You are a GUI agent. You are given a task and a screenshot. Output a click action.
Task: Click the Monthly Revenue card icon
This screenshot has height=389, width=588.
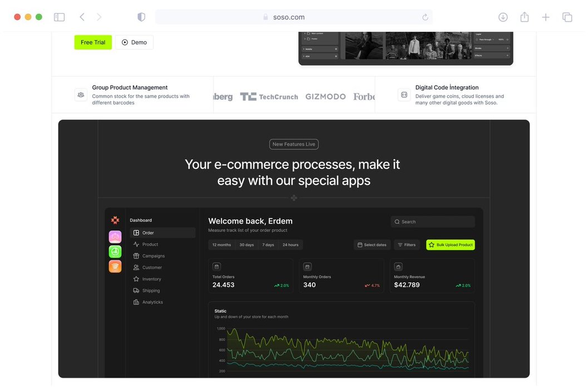click(x=398, y=267)
